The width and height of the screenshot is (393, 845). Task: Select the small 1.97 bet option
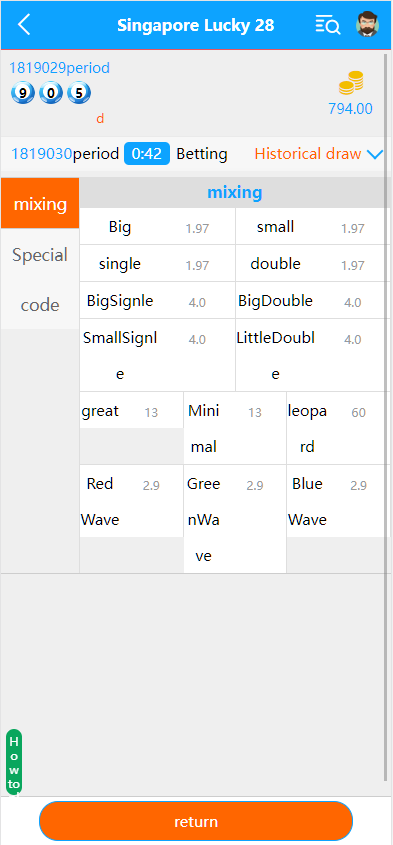pyautogui.click(x=311, y=227)
